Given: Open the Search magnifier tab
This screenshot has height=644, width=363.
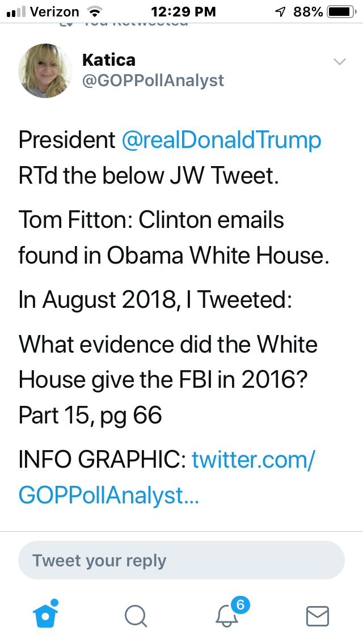Looking at the screenshot, I should (x=136, y=616).
